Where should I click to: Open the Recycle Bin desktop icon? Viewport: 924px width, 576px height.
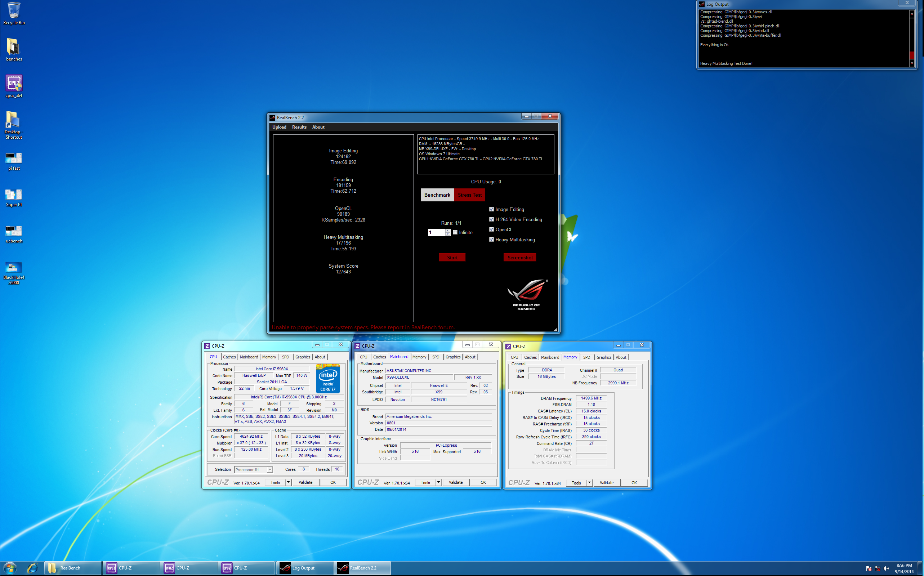click(x=14, y=13)
